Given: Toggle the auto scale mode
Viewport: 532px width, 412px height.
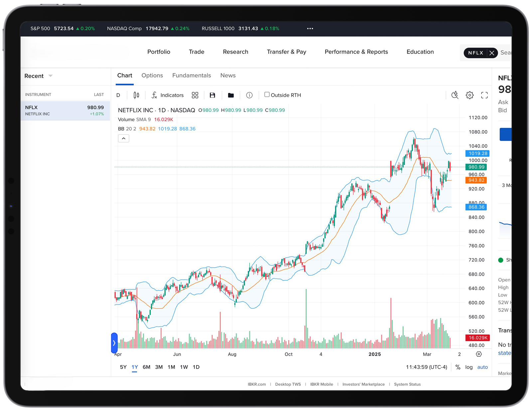Looking at the screenshot, I should click(482, 367).
